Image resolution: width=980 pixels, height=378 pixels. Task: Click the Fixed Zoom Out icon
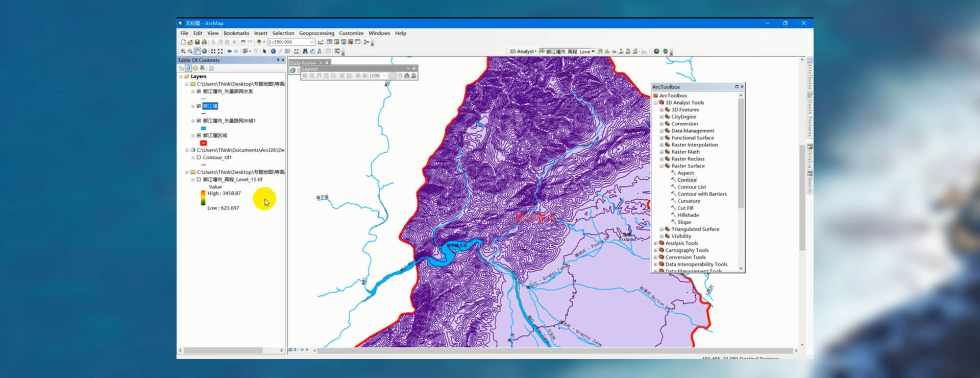coord(220,51)
